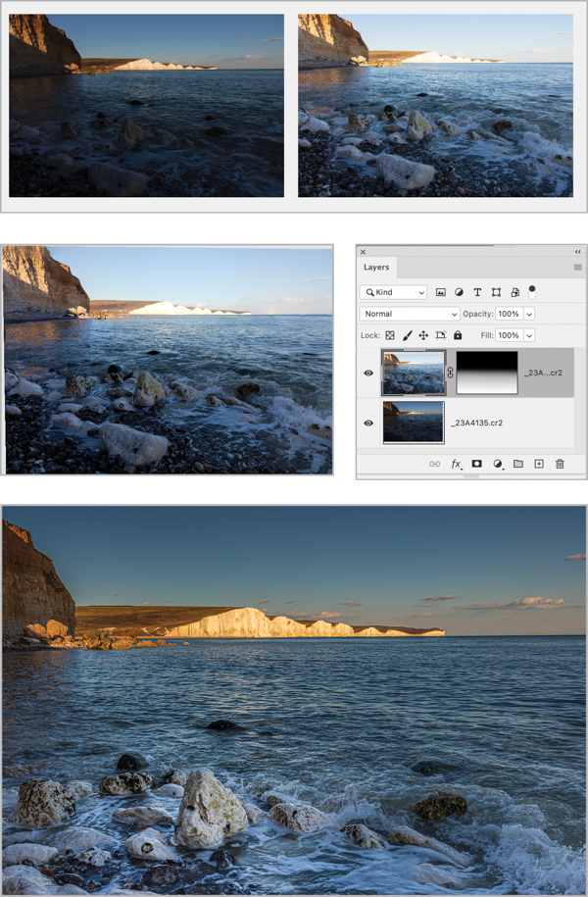Lock transparent pixels icon
The image size is (588, 897).
click(390, 336)
